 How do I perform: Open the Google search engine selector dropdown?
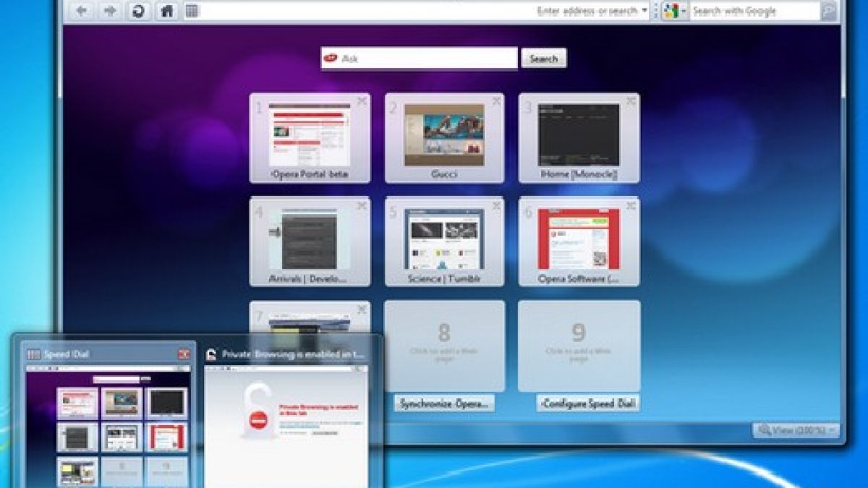[x=675, y=11]
